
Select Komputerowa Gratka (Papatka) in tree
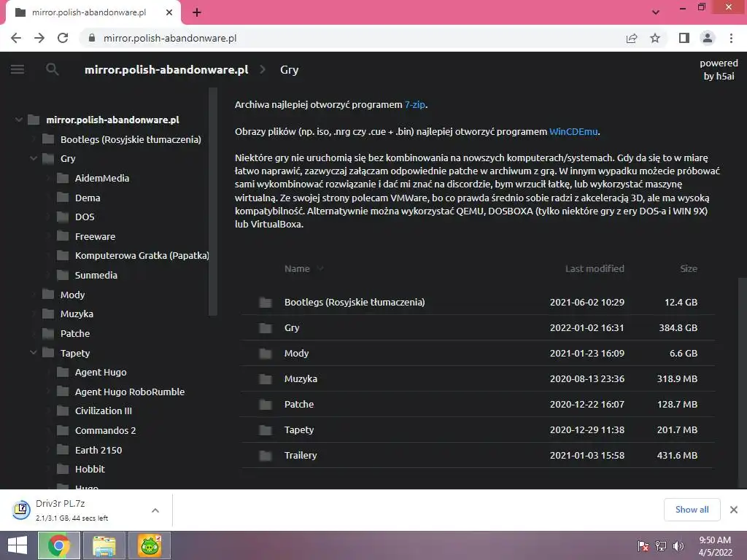click(x=142, y=255)
